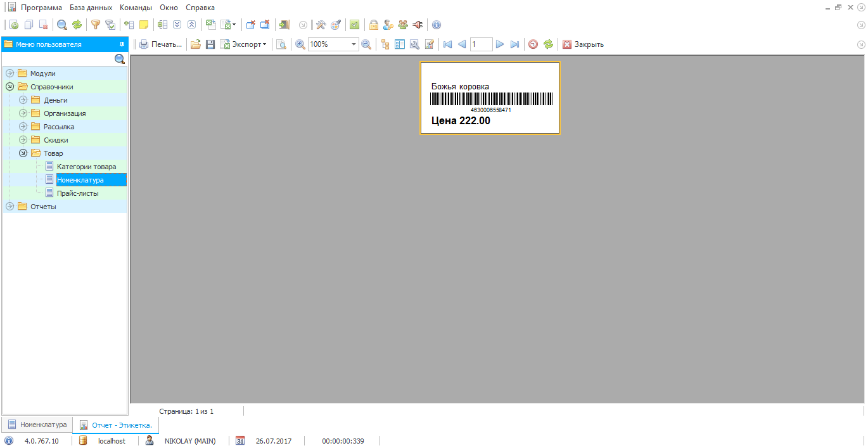Click the label preview thumbnail Божья коровка
This screenshot has height=448, width=868.
(490, 98)
